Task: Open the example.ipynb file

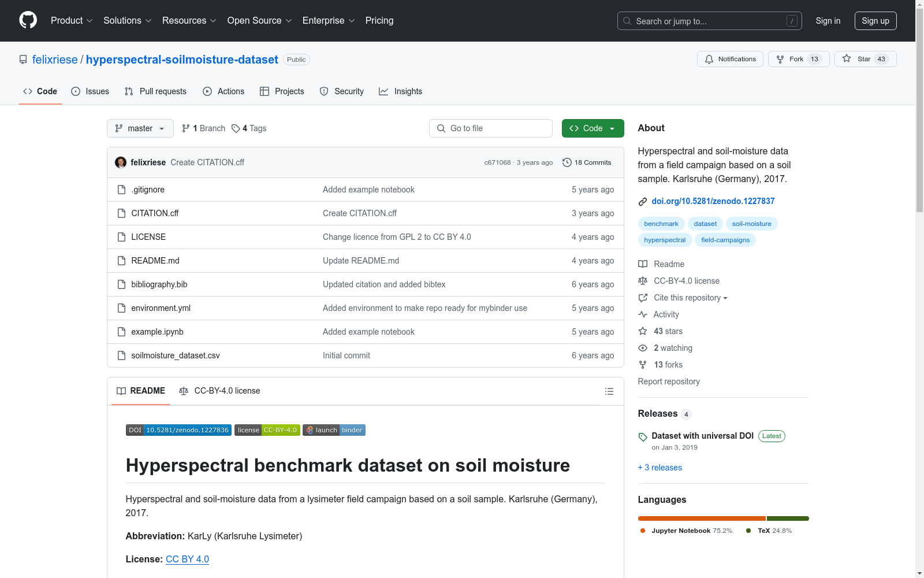Action: [157, 332]
